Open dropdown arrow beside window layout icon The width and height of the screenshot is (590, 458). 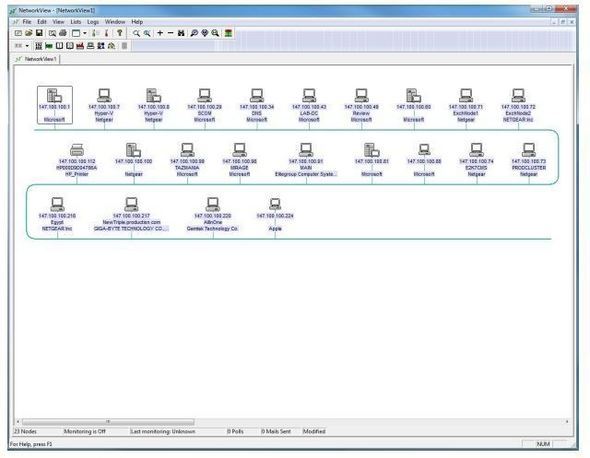click(85, 33)
